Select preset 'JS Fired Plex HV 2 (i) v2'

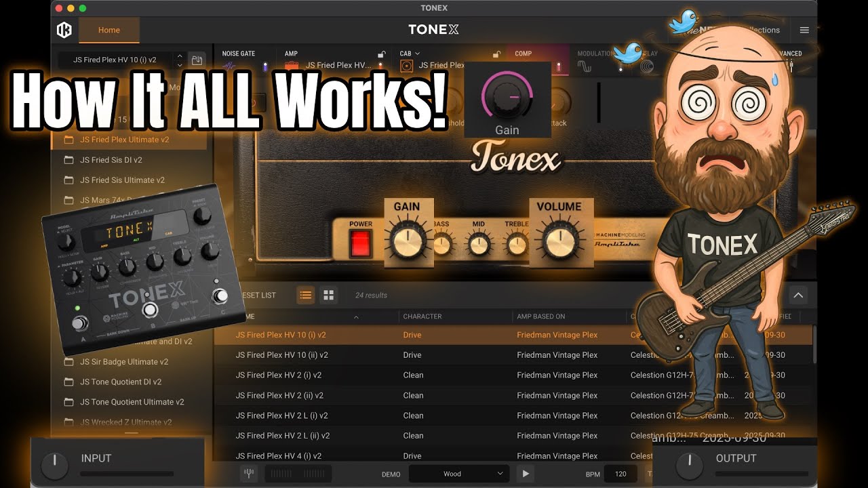[513, 375]
